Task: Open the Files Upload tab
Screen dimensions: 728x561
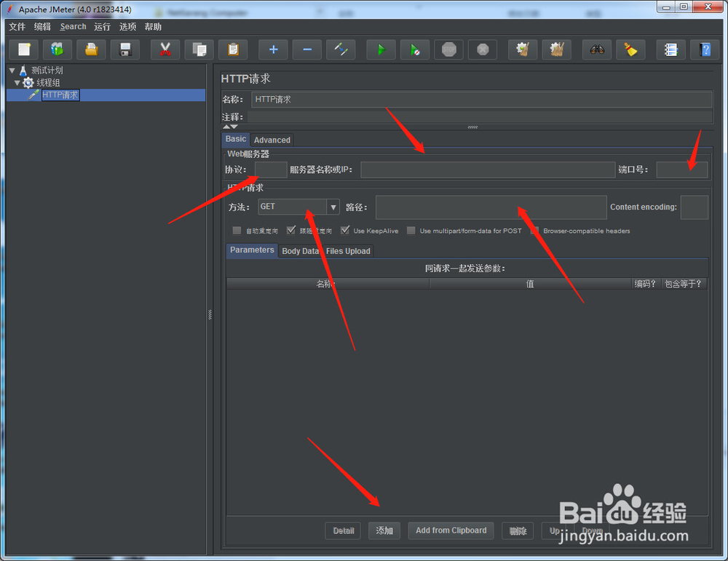Action: click(x=348, y=251)
